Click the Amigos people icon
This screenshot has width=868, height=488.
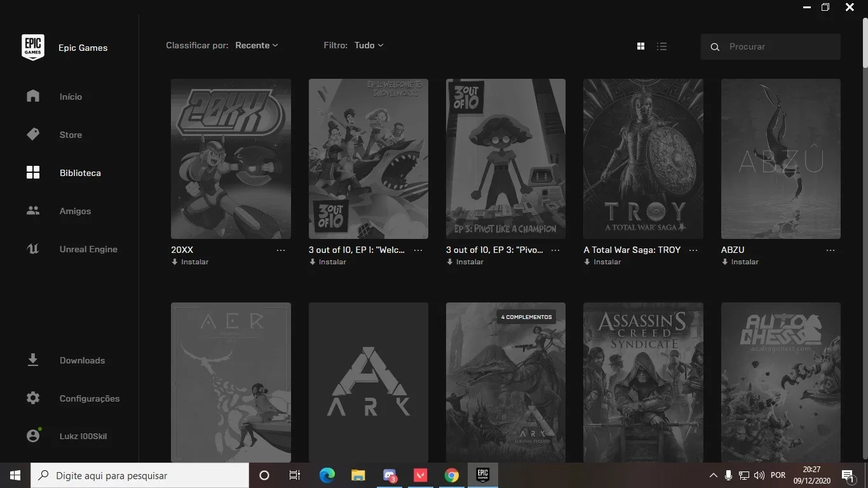coord(33,210)
